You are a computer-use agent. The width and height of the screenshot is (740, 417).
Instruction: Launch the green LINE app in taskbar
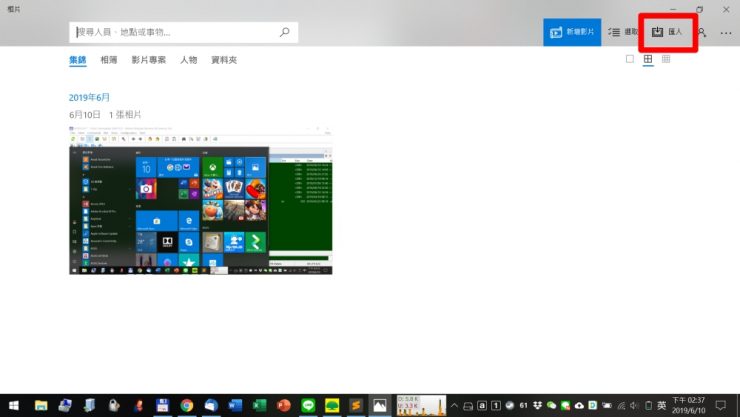pos(308,405)
